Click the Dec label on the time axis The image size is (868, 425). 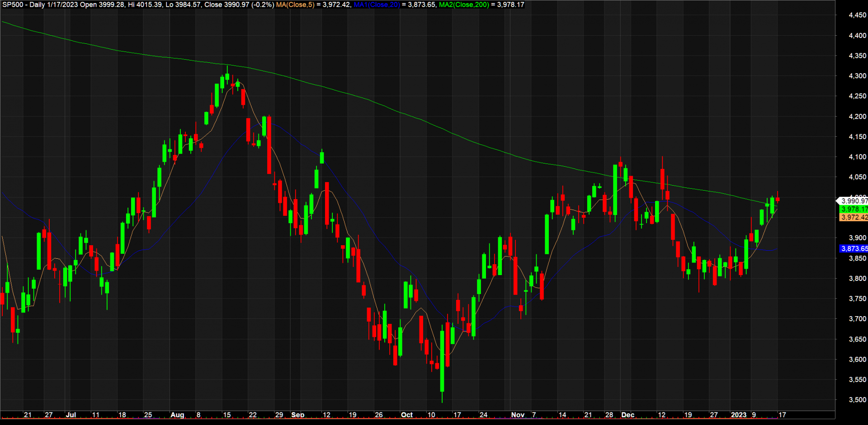pyautogui.click(x=628, y=415)
